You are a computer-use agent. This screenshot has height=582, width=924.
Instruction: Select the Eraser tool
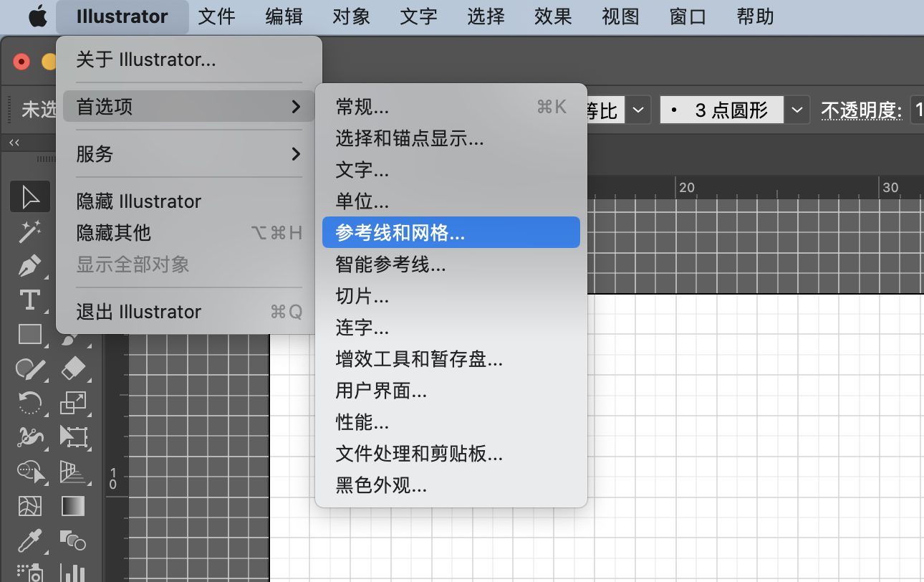pos(73,368)
